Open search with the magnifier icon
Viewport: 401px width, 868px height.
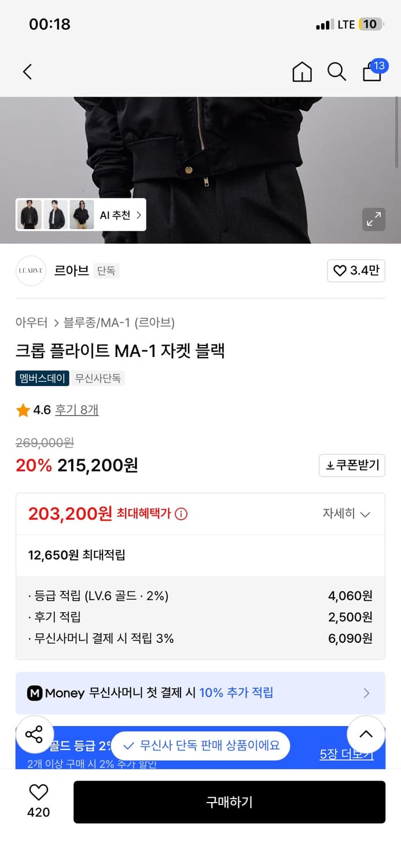pyautogui.click(x=336, y=72)
